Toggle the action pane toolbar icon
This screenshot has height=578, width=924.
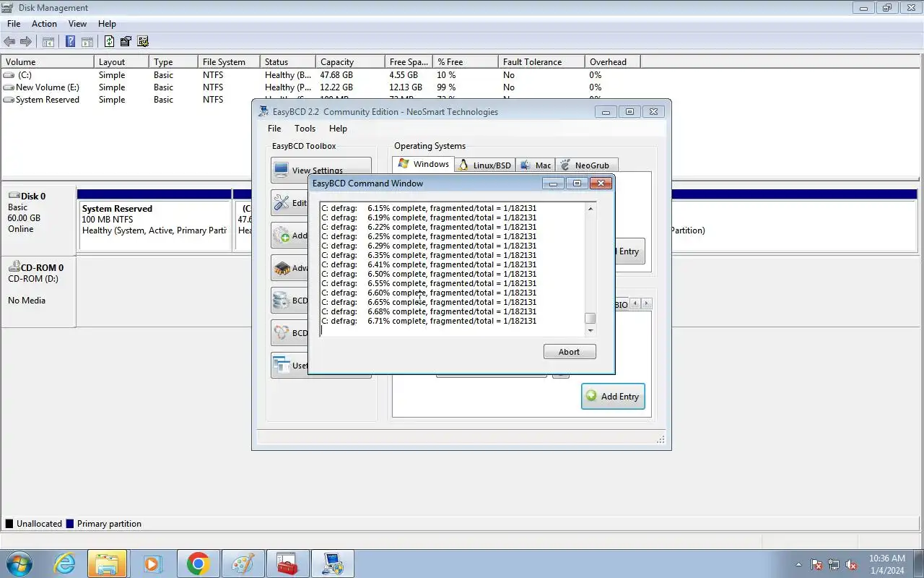tap(87, 42)
